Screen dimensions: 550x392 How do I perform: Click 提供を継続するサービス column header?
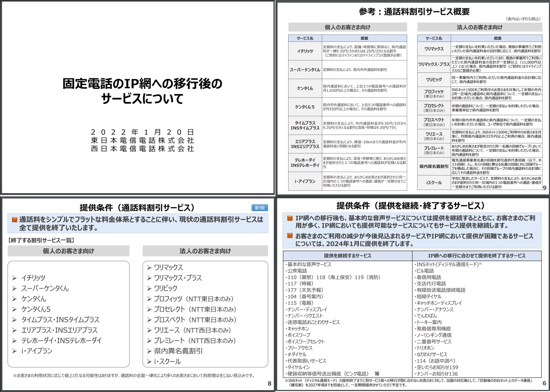pyautogui.click(x=348, y=256)
